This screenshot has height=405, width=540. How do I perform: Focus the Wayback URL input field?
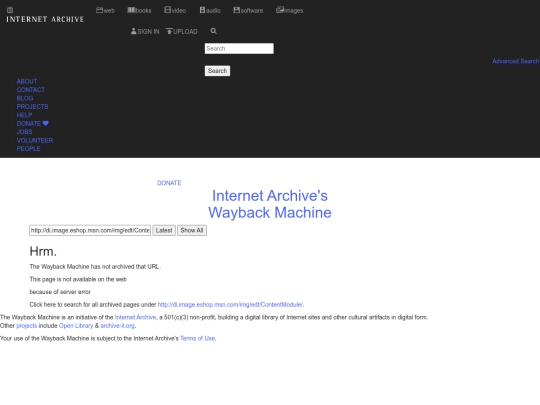tap(90, 230)
